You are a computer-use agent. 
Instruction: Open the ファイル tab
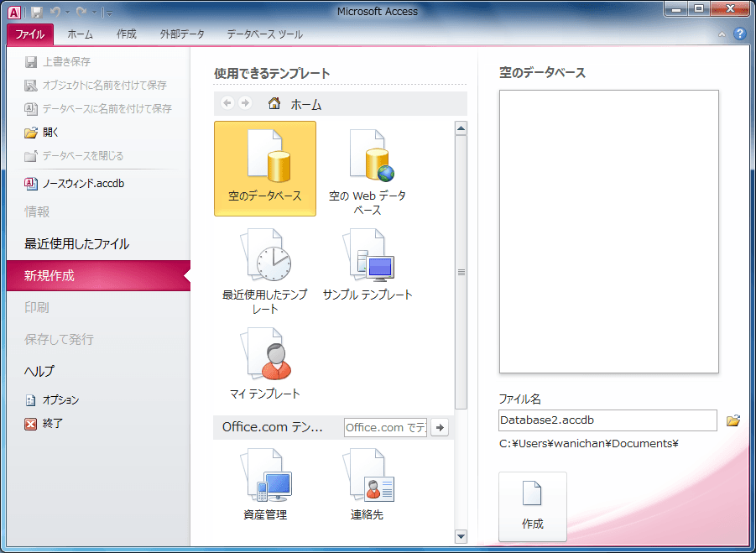click(x=30, y=34)
